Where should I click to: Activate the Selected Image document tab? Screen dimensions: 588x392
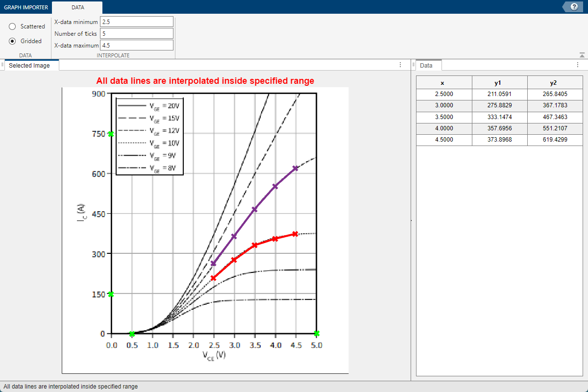point(29,65)
